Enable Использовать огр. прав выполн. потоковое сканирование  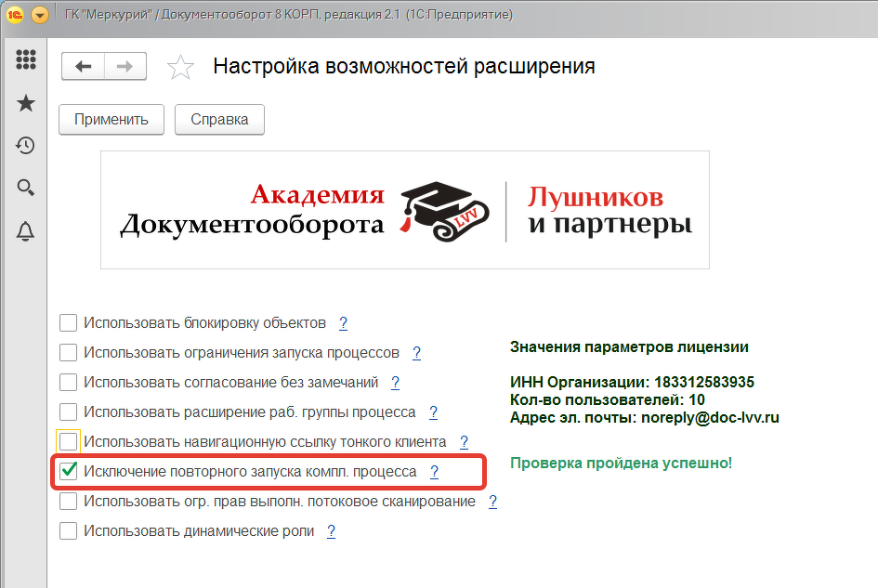(69, 502)
